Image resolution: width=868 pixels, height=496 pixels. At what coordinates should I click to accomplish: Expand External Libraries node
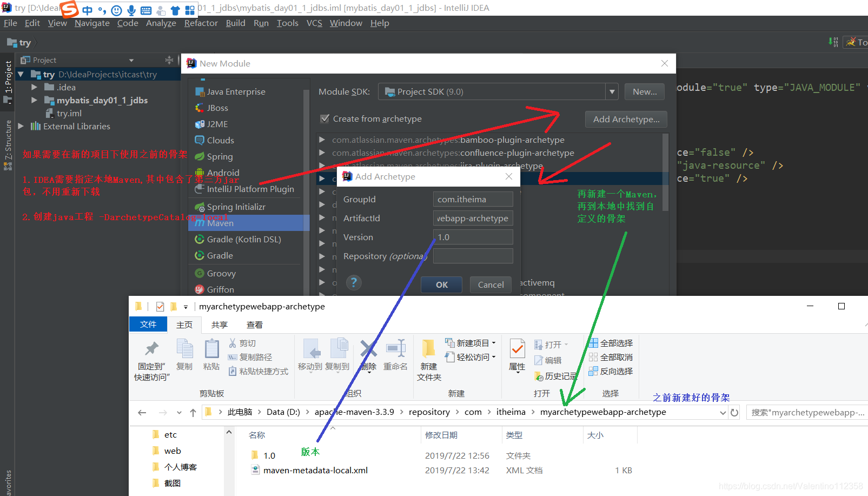21,126
